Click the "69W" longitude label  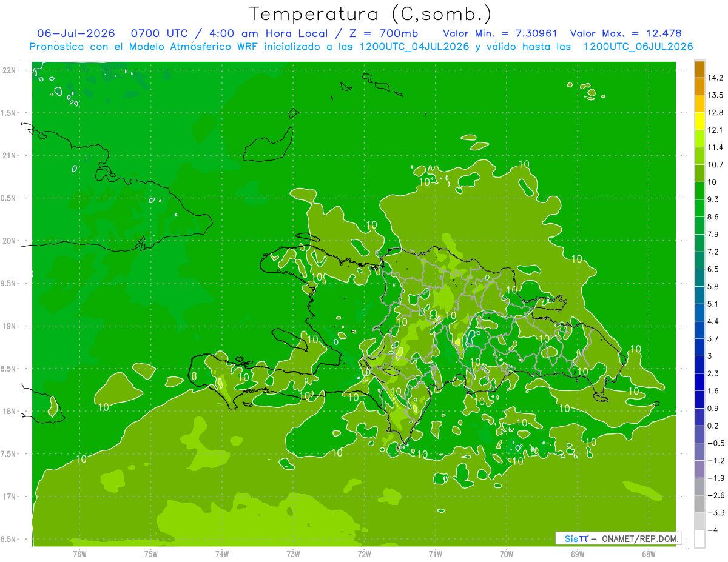578,554
